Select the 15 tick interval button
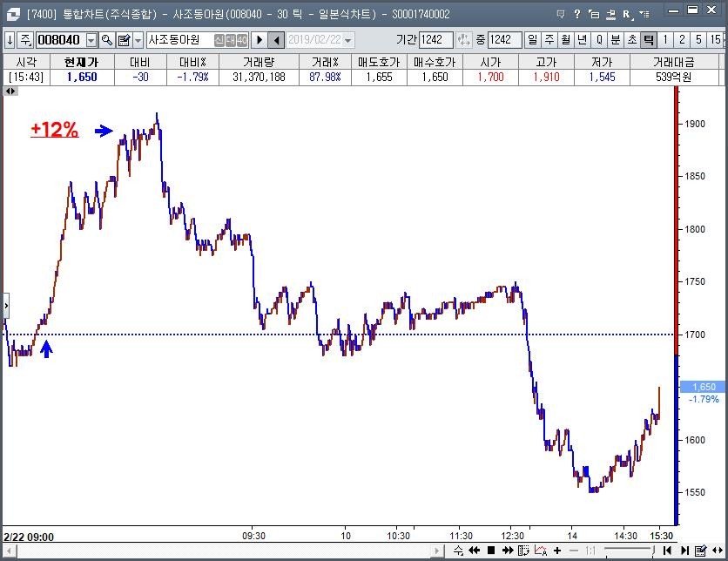728x561 pixels. coord(716,40)
